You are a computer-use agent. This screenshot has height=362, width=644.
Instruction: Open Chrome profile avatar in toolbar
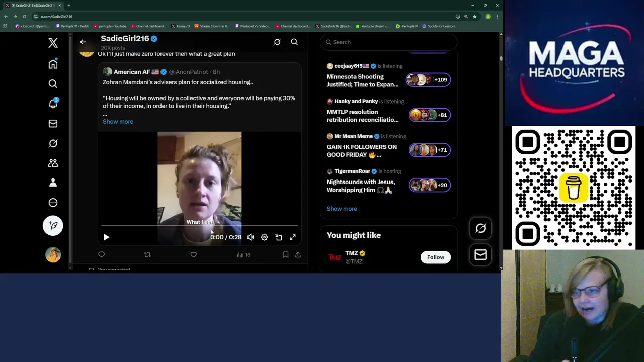(x=488, y=16)
